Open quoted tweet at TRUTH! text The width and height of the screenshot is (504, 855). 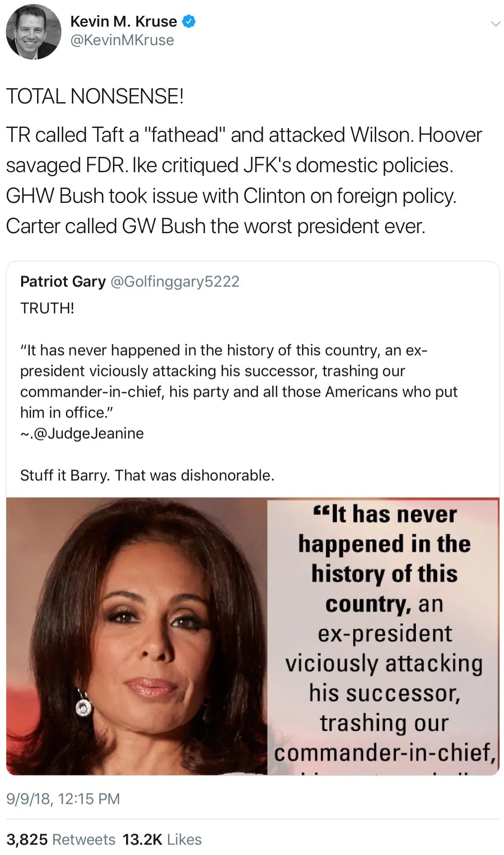tap(47, 308)
